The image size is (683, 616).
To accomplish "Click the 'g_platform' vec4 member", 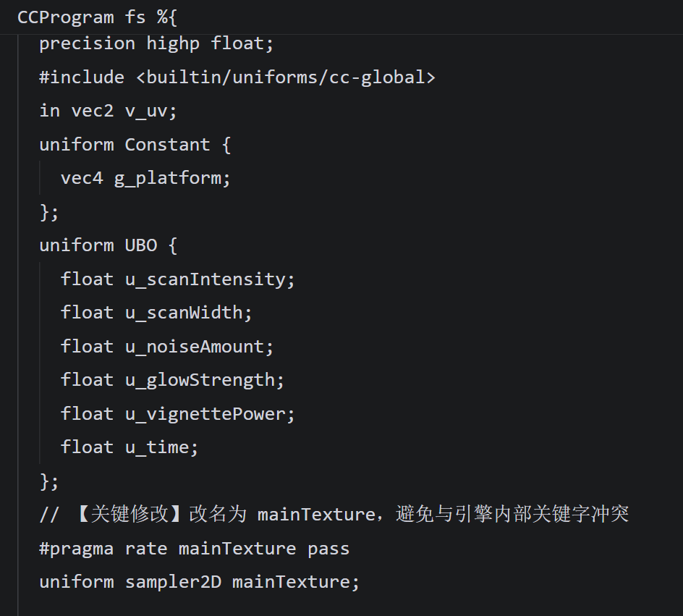I will tap(172, 177).
